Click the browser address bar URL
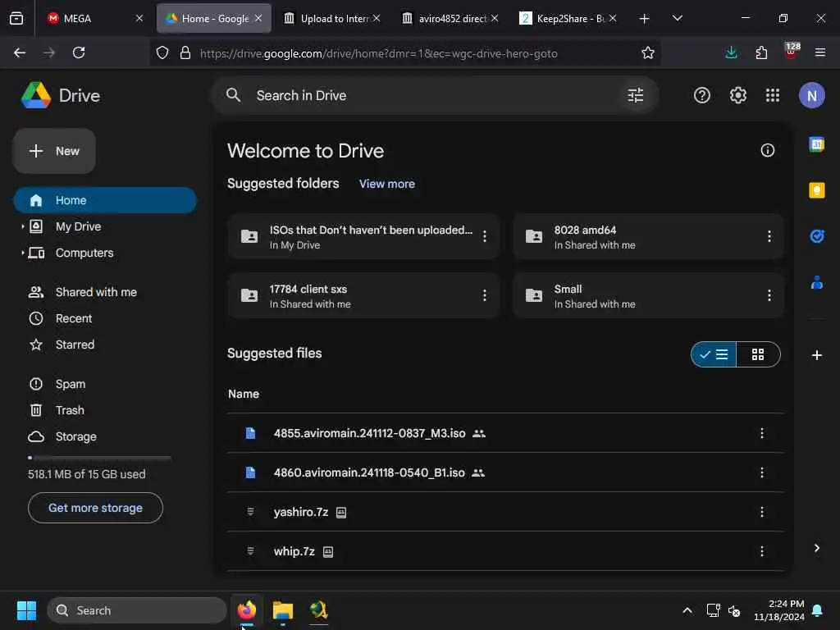Screen dimensions: 840x630 point(378,53)
